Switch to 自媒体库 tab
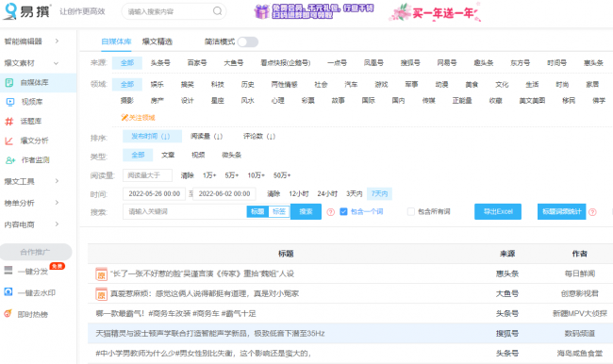The image size is (613, 364). pos(116,41)
